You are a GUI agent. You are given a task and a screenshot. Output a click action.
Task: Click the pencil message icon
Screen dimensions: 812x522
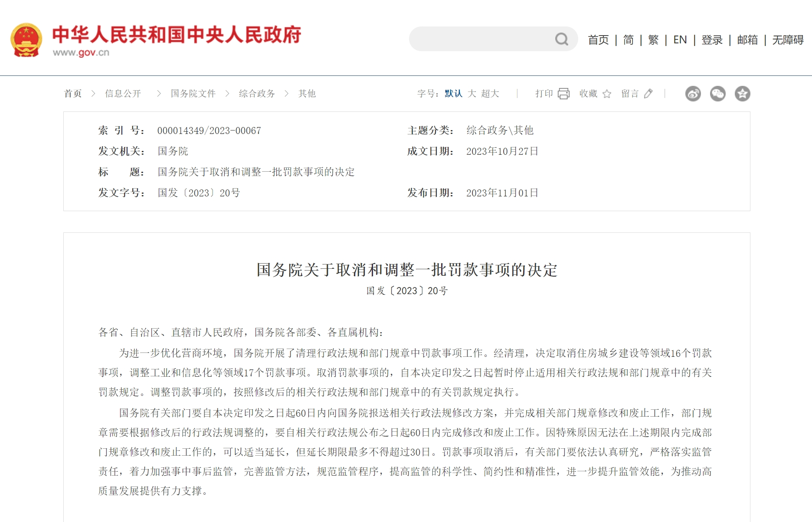648,94
